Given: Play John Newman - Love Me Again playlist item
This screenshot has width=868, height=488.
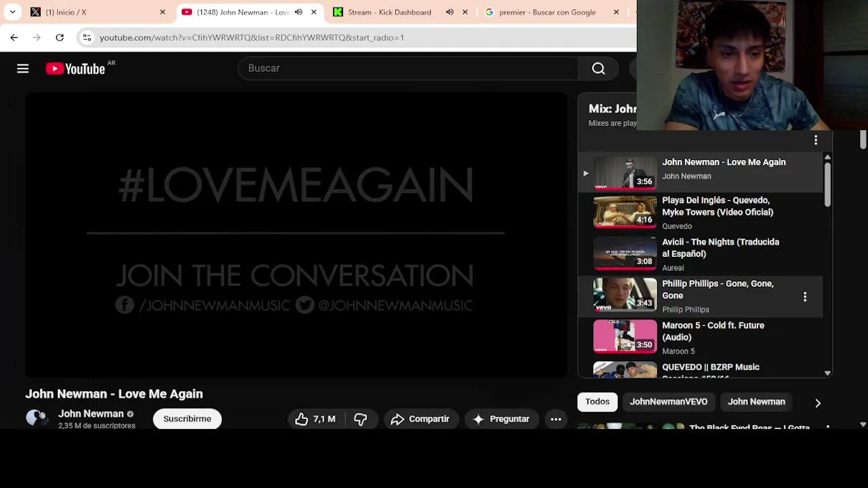Looking at the screenshot, I should [x=701, y=172].
